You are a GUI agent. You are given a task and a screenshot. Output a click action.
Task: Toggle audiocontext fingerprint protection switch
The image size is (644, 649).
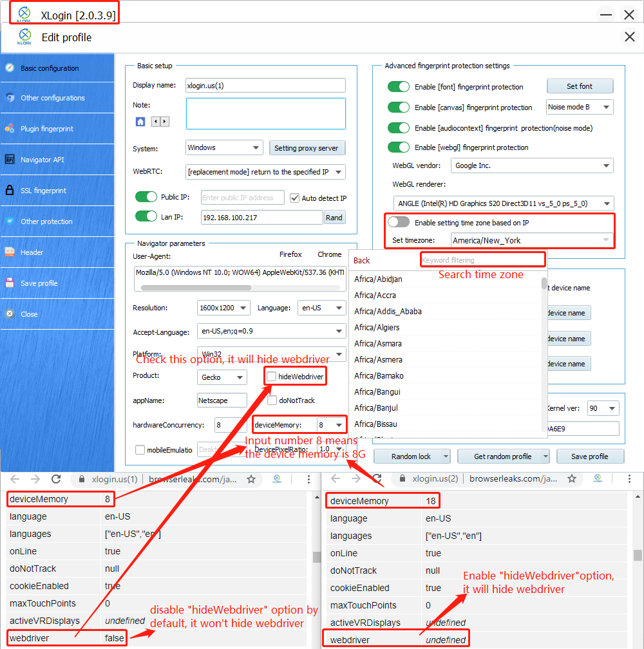399,127
